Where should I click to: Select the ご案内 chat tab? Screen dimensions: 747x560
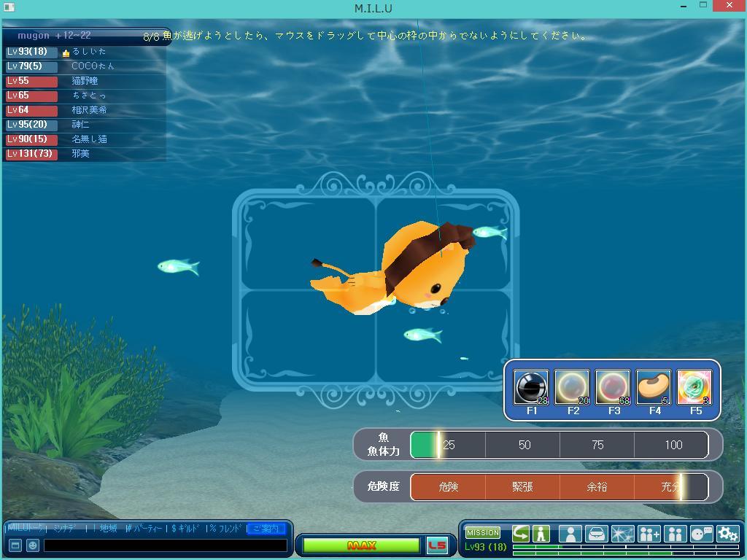[266, 529]
